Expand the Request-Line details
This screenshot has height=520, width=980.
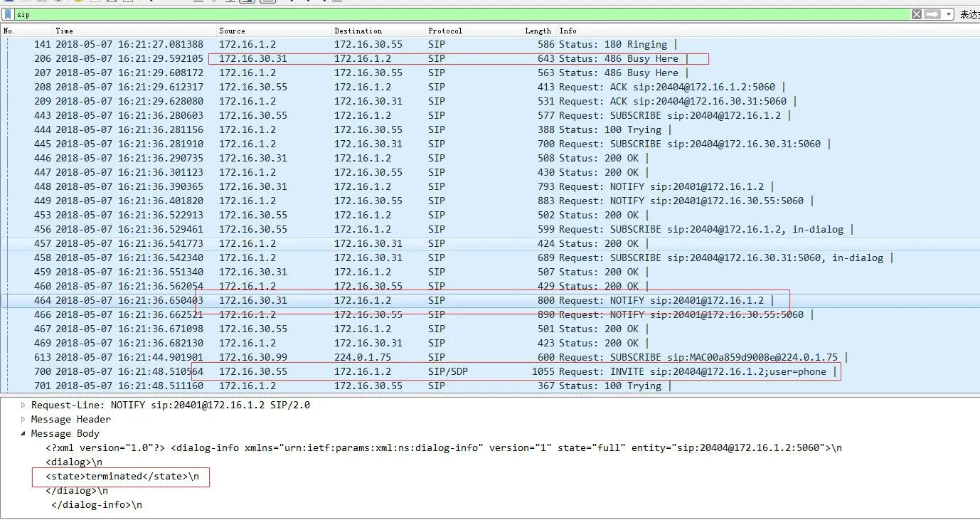[x=22, y=405]
